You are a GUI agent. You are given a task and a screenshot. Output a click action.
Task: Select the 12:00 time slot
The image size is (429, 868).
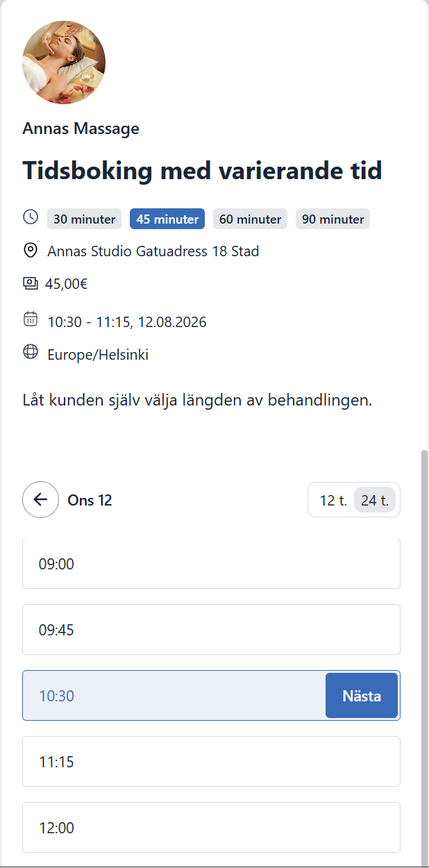211,828
